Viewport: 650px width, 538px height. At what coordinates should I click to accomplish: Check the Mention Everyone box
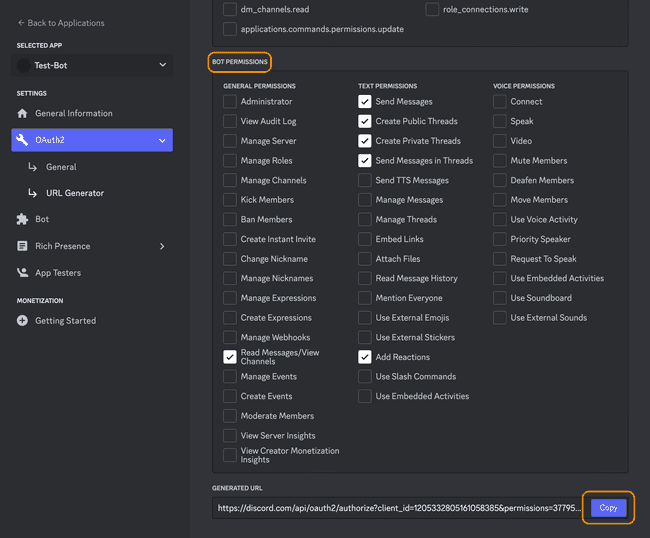tap(364, 298)
